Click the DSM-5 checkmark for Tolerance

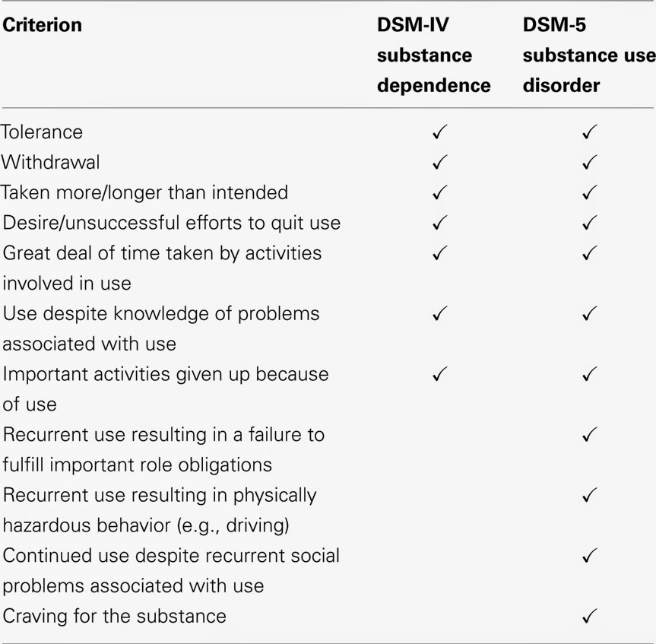point(589,132)
